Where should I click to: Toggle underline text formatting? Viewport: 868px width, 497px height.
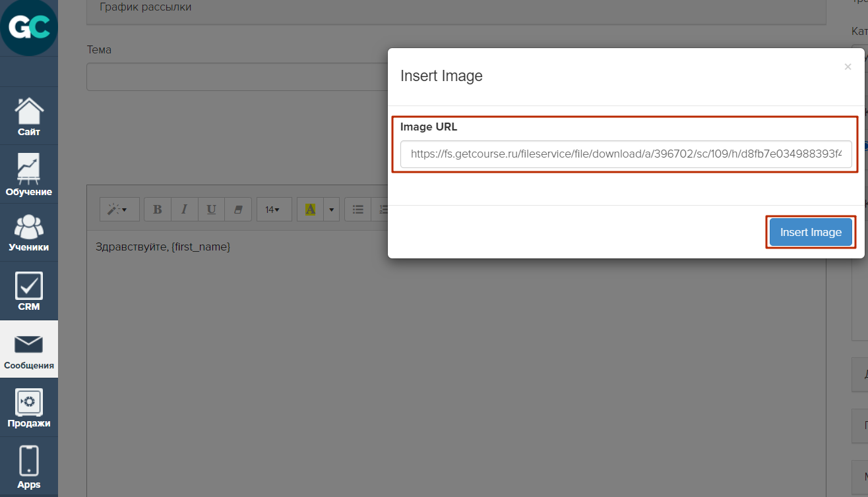(x=211, y=210)
